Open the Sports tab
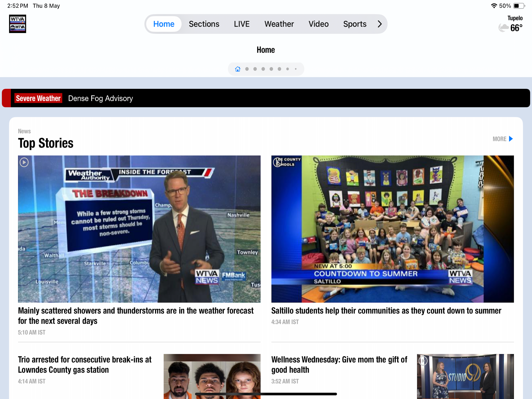Screen dimensions: 532x399 point(355,24)
